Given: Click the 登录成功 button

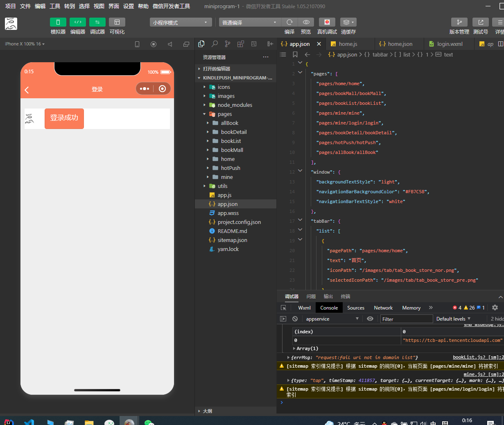Looking at the screenshot, I should point(64,118).
